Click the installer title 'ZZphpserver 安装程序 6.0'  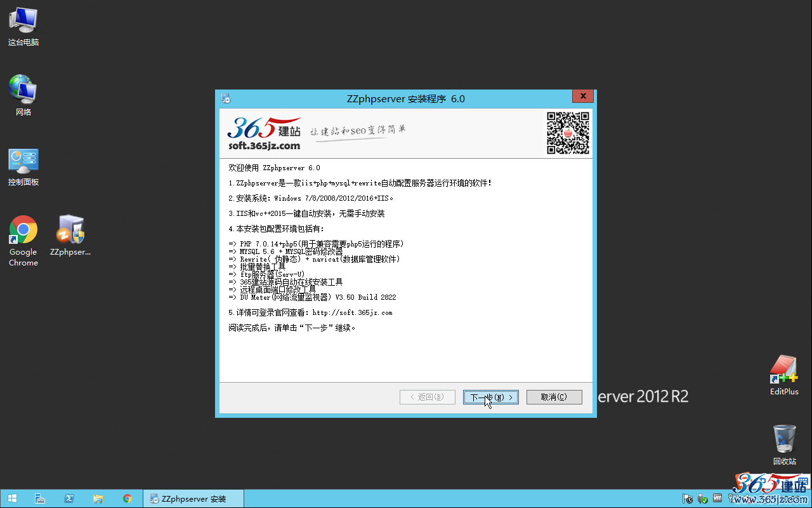[x=406, y=99]
